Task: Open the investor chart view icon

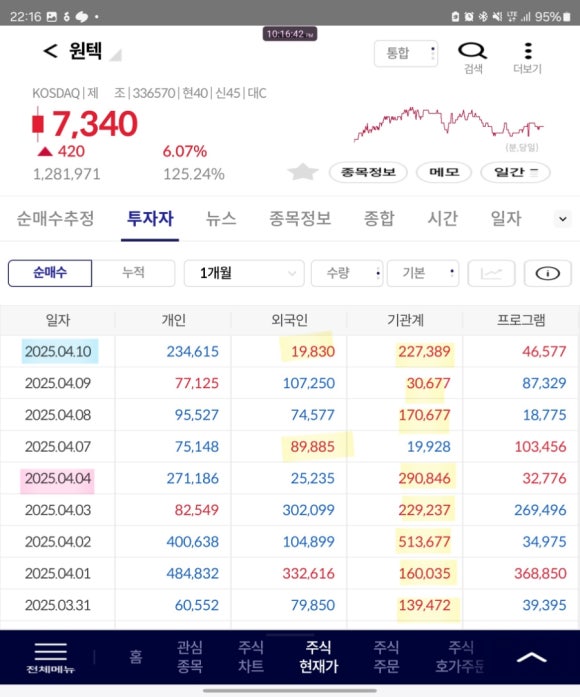Action: tap(491, 273)
